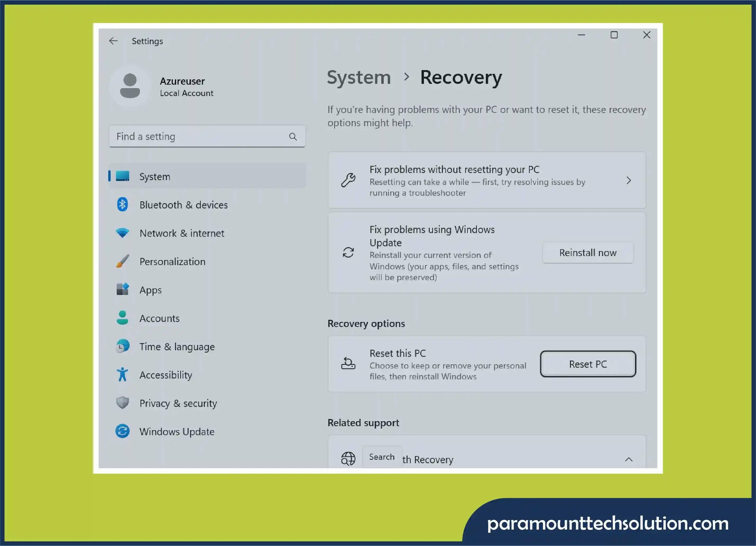
Task: Click the Bluetooth icon in sidebar
Action: [122, 204]
